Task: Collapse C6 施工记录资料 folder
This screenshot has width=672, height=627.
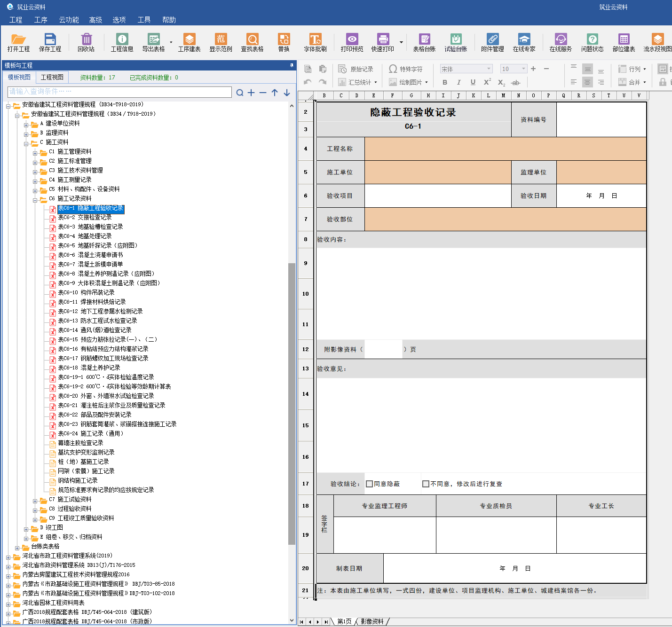Action: click(x=35, y=200)
